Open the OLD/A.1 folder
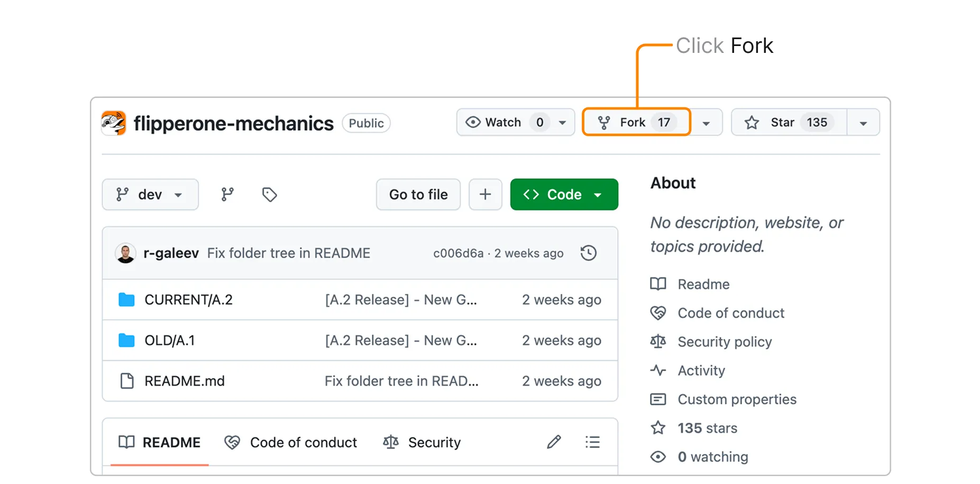Screen dimensions: 980x484 (170, 341)
